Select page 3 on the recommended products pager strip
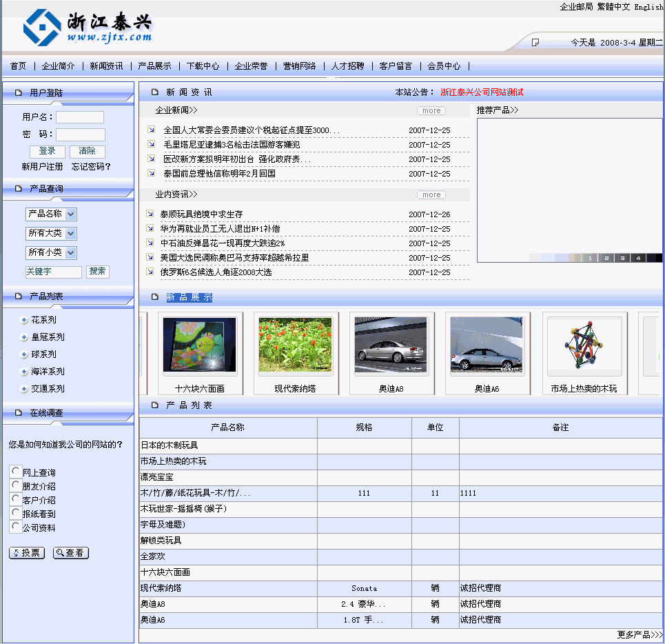665x644 pixels. pos(622,257)
